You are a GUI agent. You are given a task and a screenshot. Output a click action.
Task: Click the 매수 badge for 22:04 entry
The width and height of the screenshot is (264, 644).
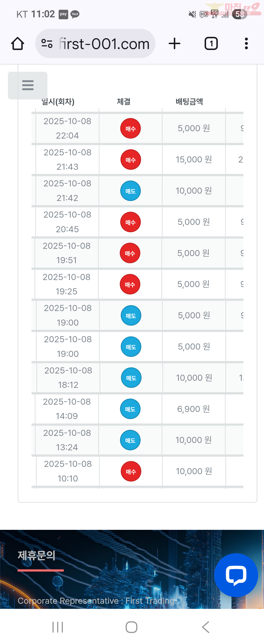[x=131, y=129]
